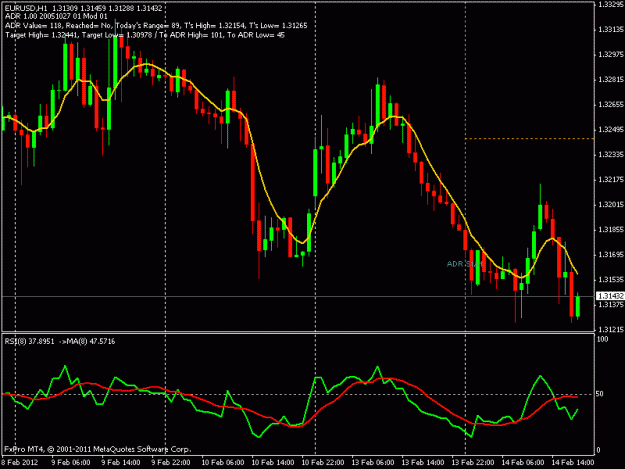
Task: Click the 9 Feb 22:00 time label
Action: click(171, 463)
